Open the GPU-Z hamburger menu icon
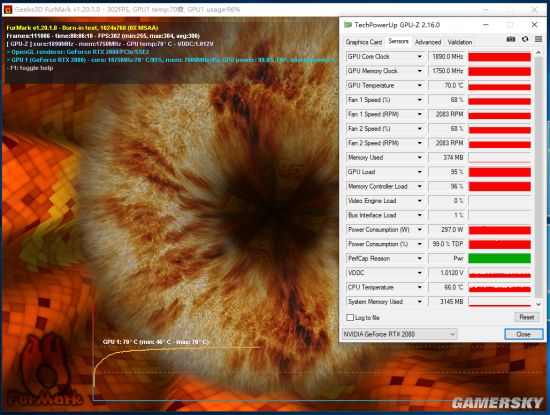 [x=538, y=39]
